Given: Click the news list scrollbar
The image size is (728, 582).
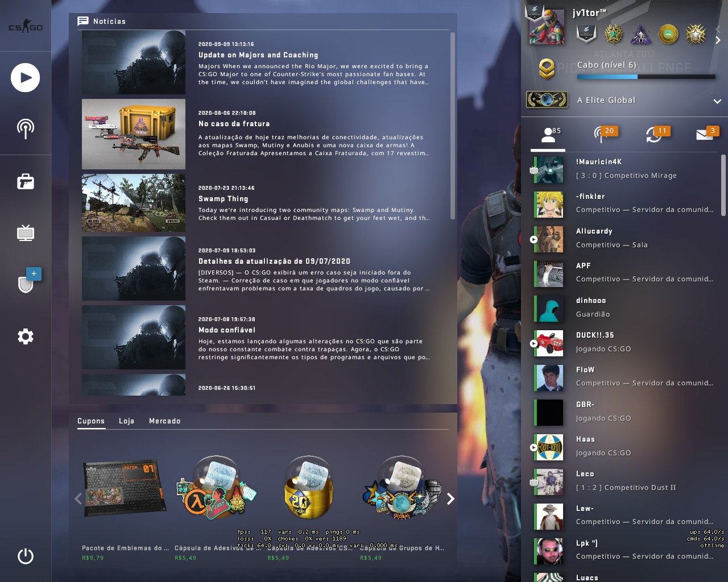Looking at the screenshot, I should pos(453,125).
